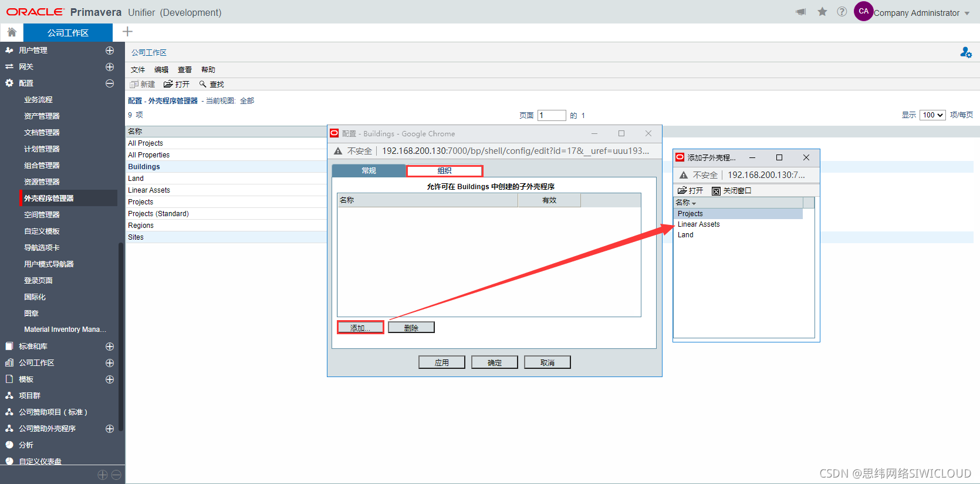
Task: Open the 文件 menu
Action: click(x=138, y=70)
